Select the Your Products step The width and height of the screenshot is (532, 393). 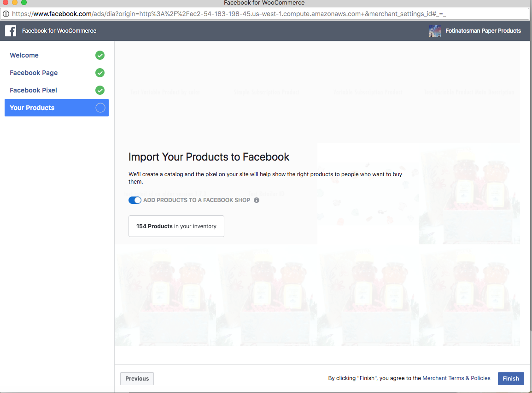(57, 108)
